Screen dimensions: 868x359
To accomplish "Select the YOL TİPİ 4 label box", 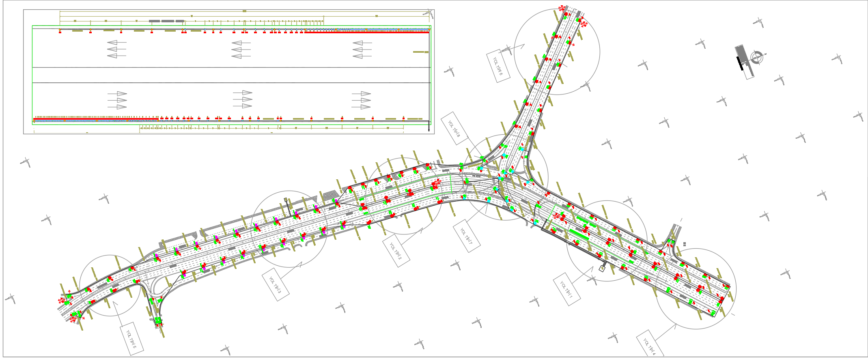I will click(650, 345).
